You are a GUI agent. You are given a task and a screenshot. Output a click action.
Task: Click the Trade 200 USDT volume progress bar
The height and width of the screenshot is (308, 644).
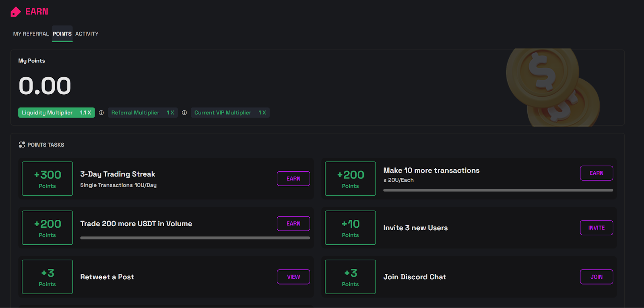point(195,238)
